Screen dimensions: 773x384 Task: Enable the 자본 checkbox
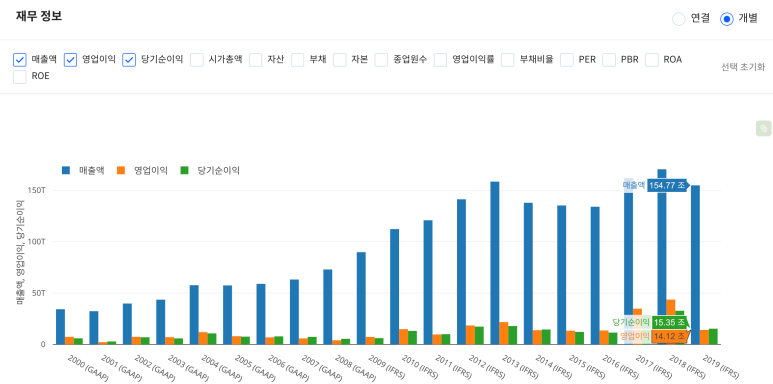point(340,60)
